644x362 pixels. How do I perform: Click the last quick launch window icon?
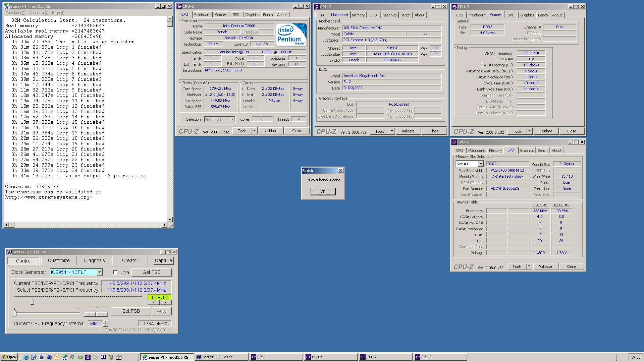(x=119, y=357)
